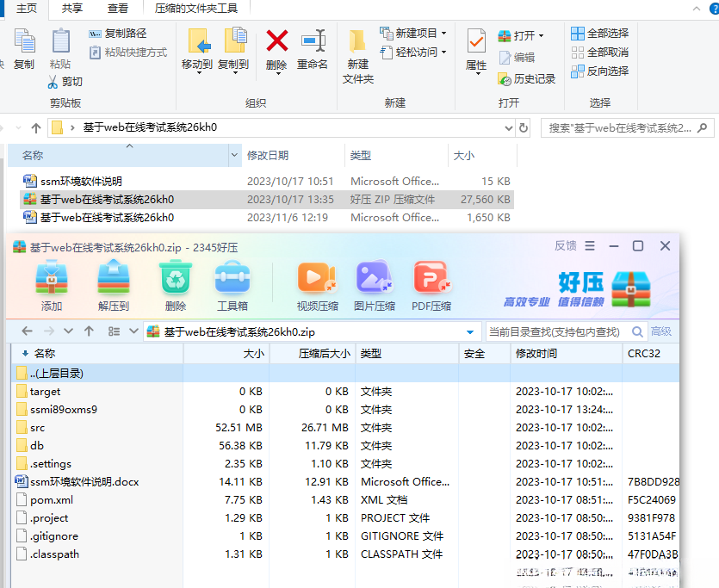Switch to 主页 ribbon tab
719x588 pixels.
[26, 9]
